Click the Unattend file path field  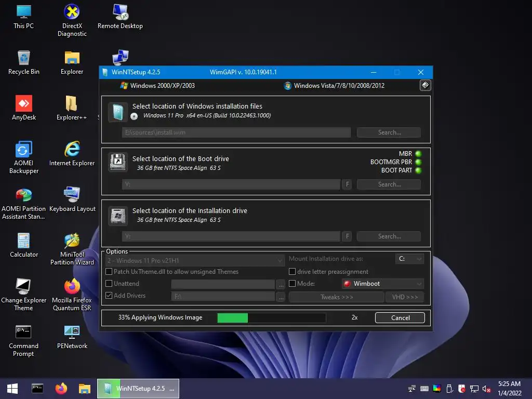pos(223,284)
